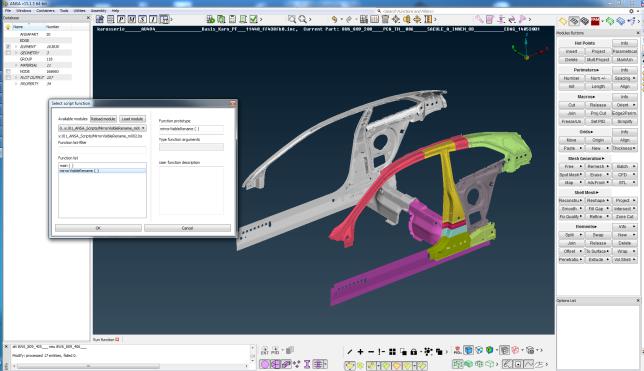Click the lightbulb icon in Database panel header

(x=8, y=27)
